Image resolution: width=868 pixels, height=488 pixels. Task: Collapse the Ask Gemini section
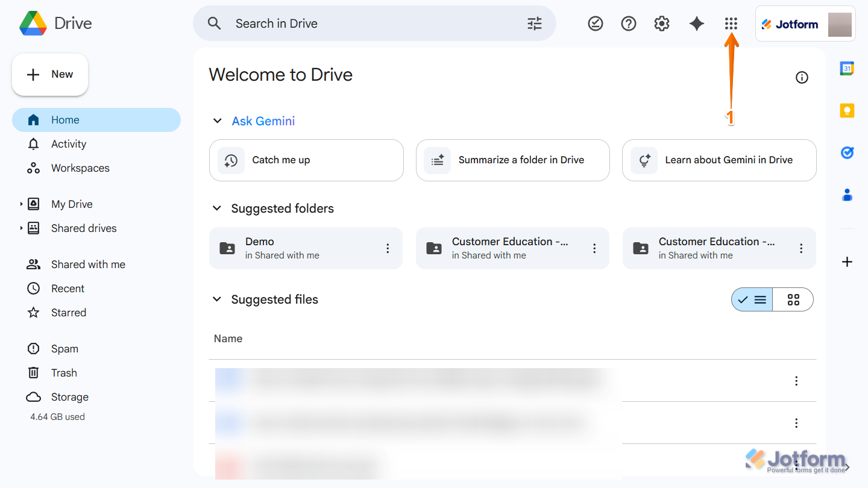pyautogui.click(x=217, y=120)
